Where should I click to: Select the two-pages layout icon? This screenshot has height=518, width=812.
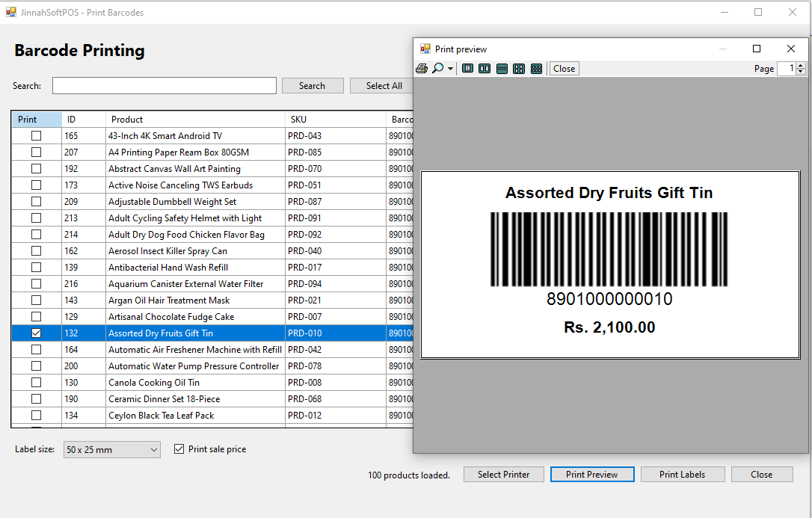click(485, 68)
